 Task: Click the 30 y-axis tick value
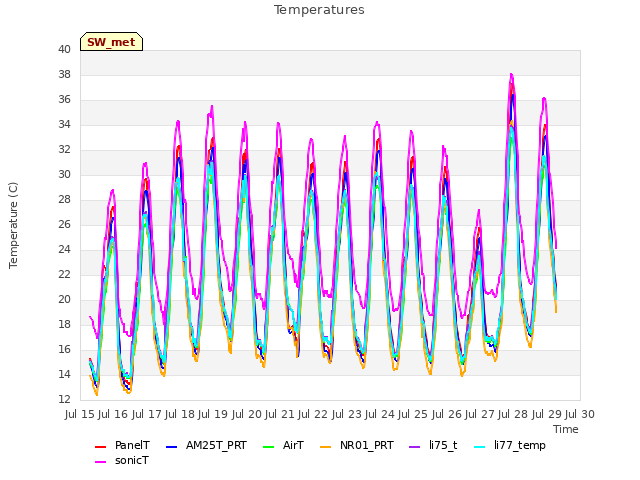(x=64, y=174)
